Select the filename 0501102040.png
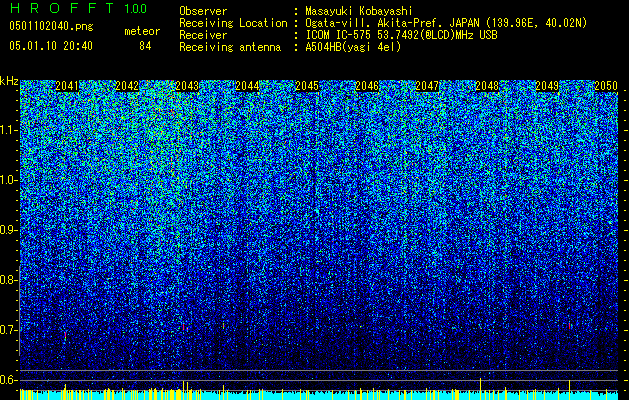Screen dimensions: 629x400 pyautogui.click(x=51, y=27)
